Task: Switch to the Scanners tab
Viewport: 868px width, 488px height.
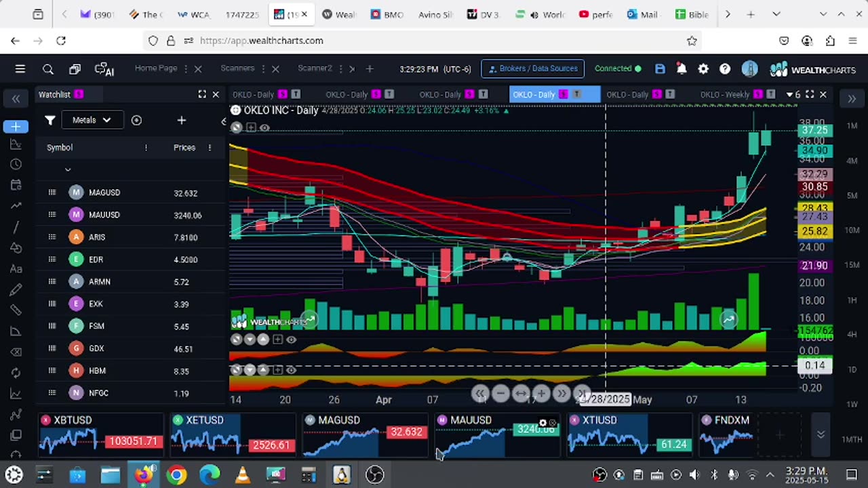Action: [x=237, y=68]
